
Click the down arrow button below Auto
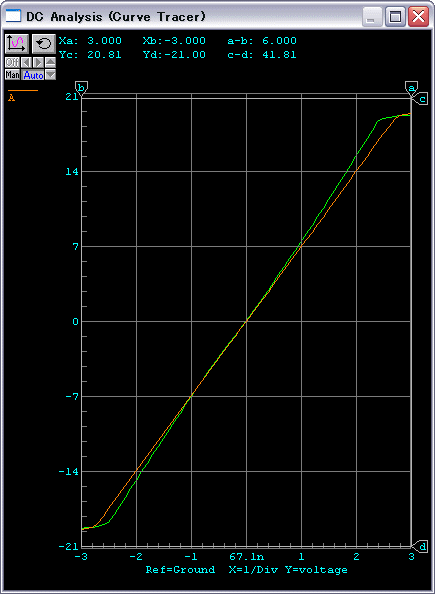50,75
